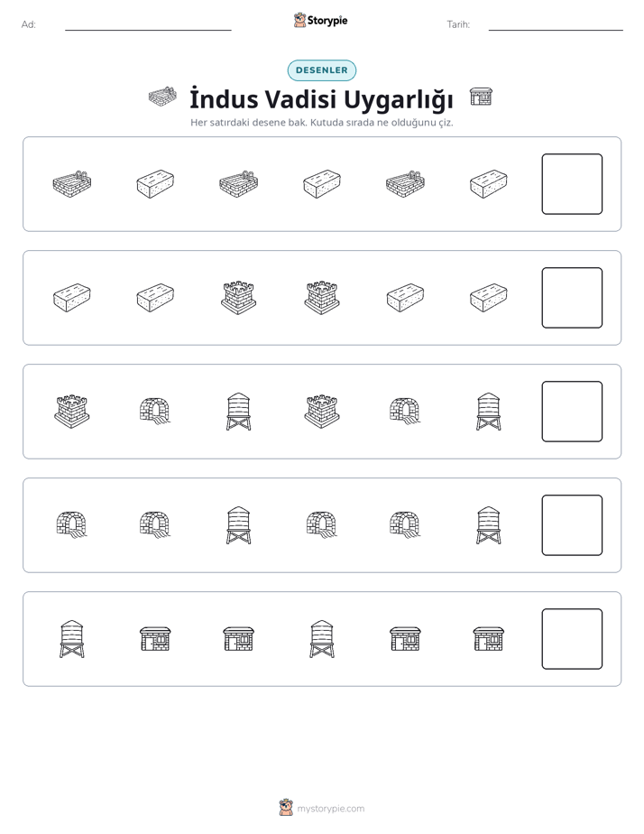Click the DESENLER badge
The width and height of the screenshot is (644, 834).
coord(321,70)
